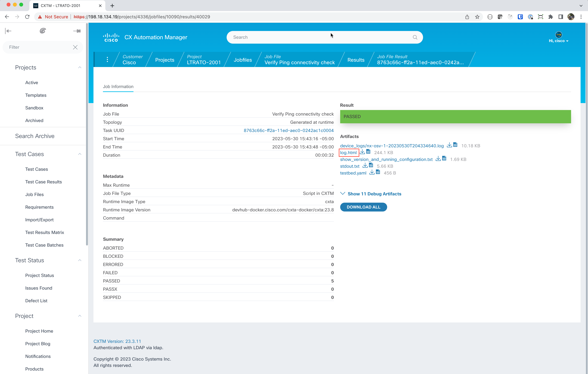The width and height of the screenshot is (588, 374).
Task: View the device_logs nx-osv-1 log document icon
Action: coord(455,145)
